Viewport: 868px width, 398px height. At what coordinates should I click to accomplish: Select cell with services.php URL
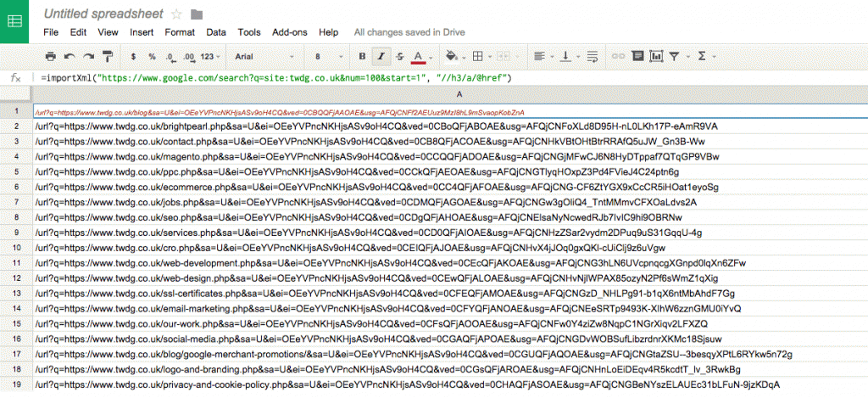click(x=450, y=233)
